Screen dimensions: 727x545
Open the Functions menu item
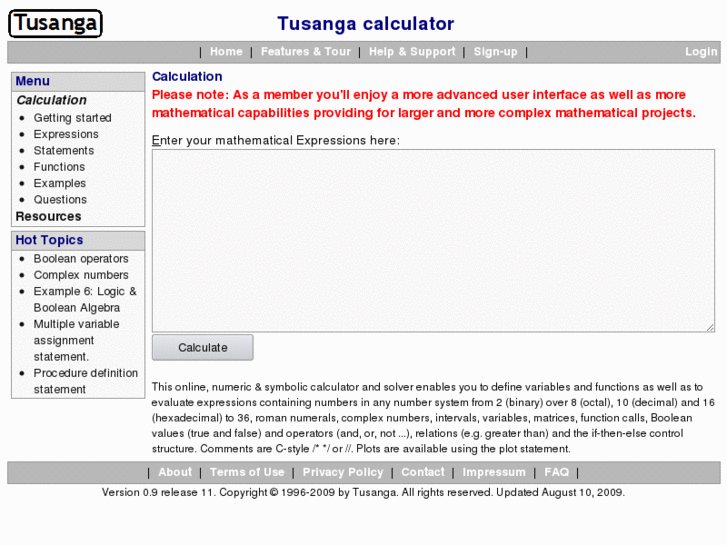(59, 167)
